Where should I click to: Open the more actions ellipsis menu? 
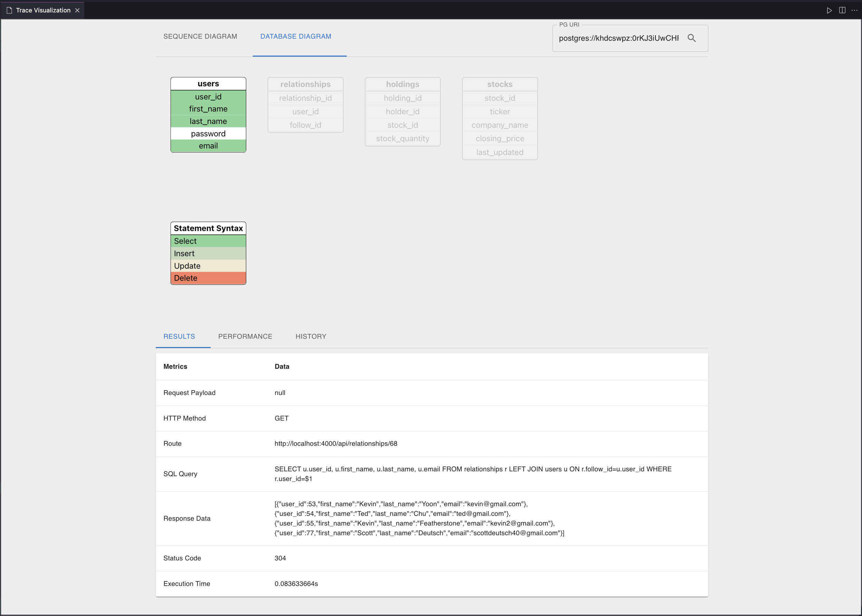854,10
